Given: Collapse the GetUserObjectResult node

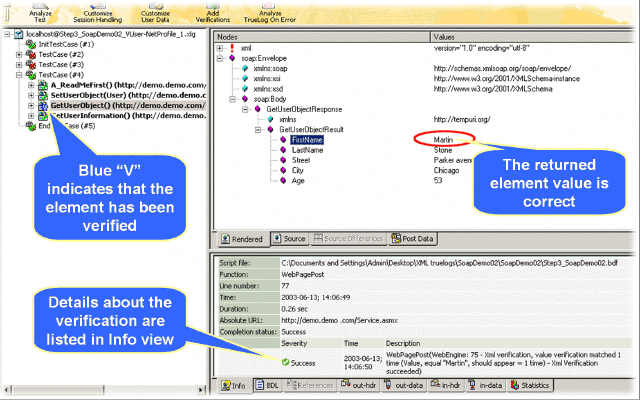Looking at the screenshot, I should point(257,129).
